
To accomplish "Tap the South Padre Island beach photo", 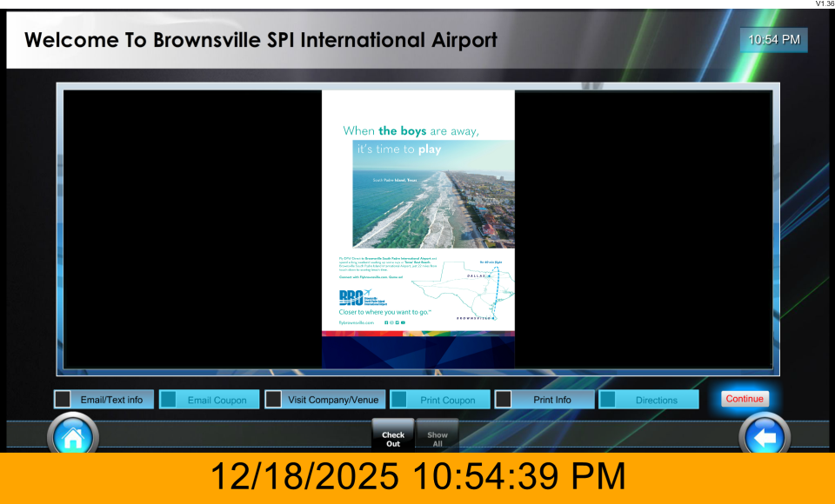I will tap(433, 194).
